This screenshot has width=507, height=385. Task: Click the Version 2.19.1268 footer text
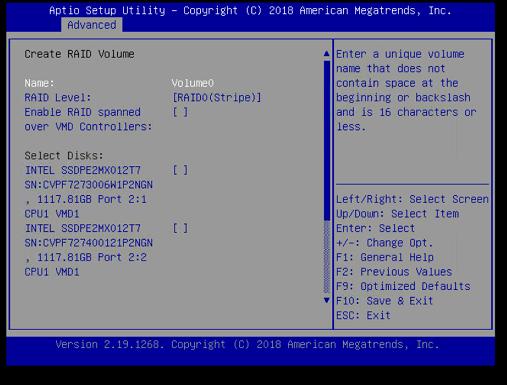[247, 344]
